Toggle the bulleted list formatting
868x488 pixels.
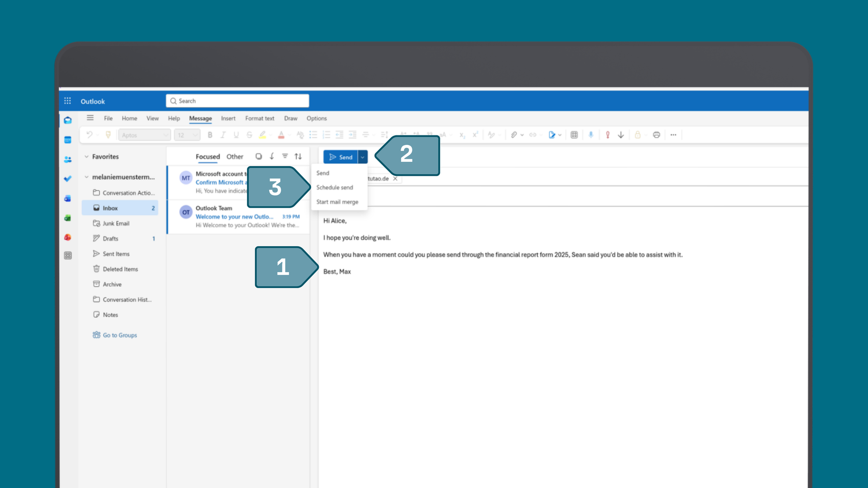point(313,135)
